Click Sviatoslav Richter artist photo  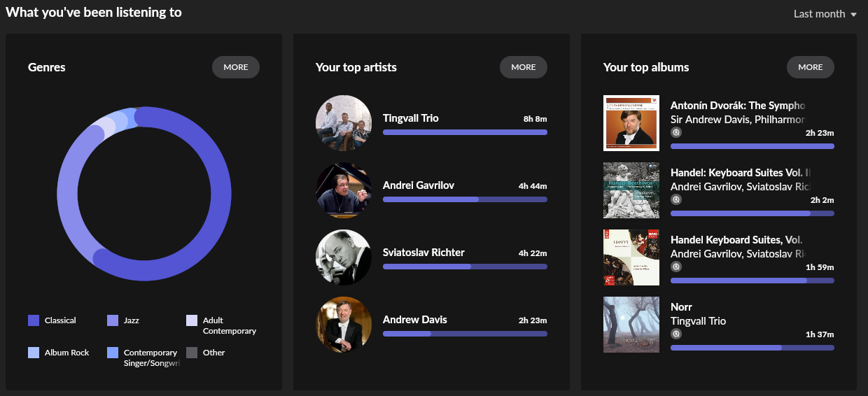coord(344,257)
